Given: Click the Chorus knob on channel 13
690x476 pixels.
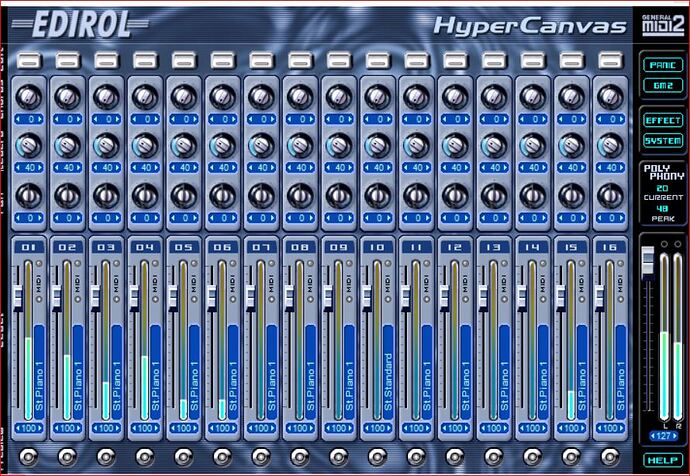Looking at the screenshot, I should [494, 97].
